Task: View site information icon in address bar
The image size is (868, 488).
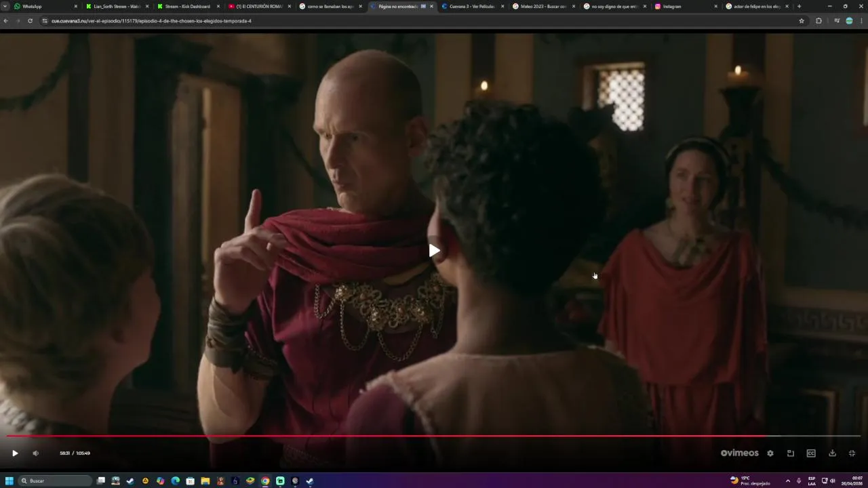Action: point(45,21)
